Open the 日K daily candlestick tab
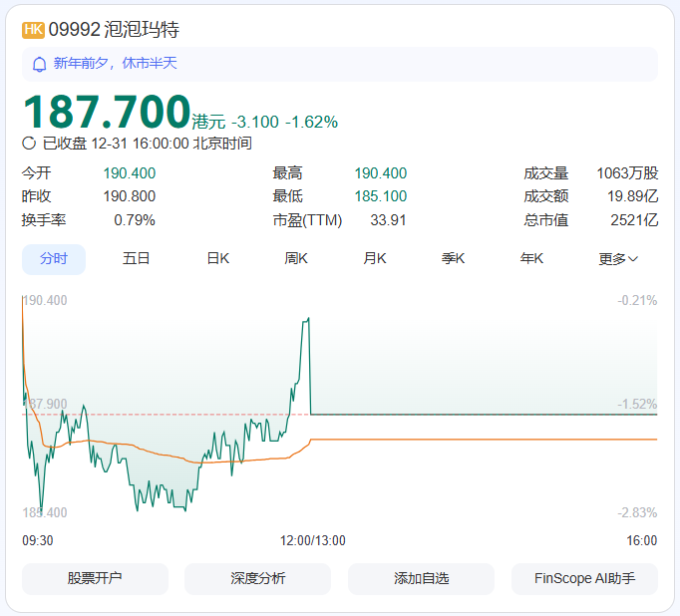 pos(217,259)
